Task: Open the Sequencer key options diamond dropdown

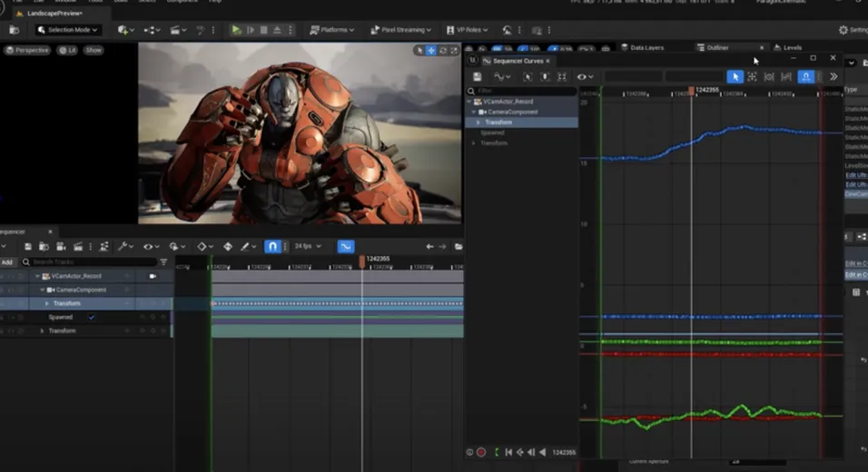Action: pos(205,247)
